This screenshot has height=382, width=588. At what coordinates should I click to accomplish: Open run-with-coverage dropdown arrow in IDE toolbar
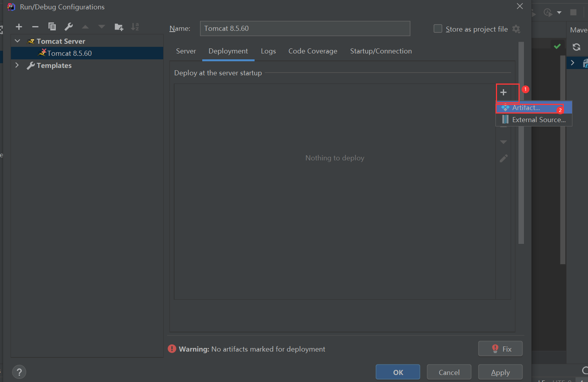click(x=559, y=13)
